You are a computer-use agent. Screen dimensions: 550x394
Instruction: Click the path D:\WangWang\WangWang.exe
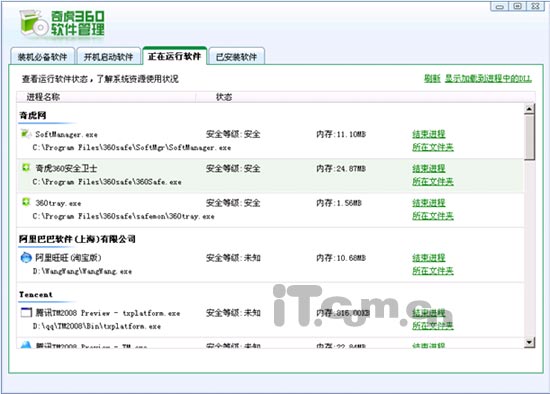click(82, 271)
